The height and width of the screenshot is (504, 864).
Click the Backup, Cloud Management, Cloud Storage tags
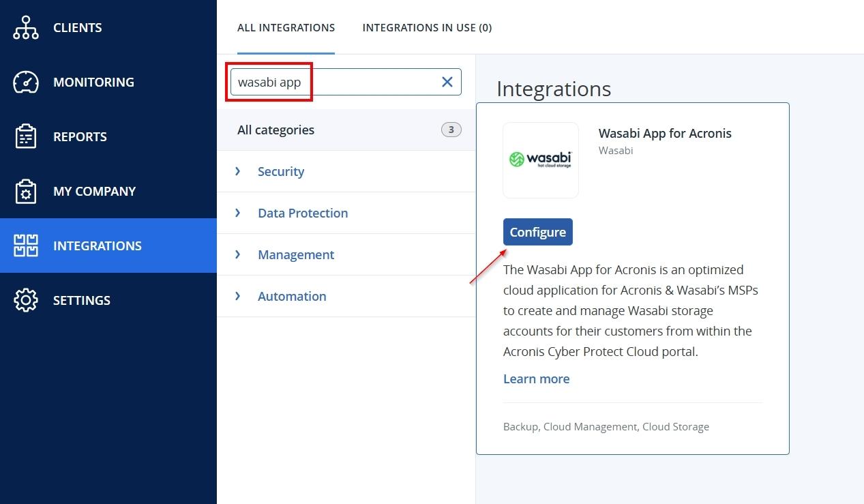[x=606, y=426]
